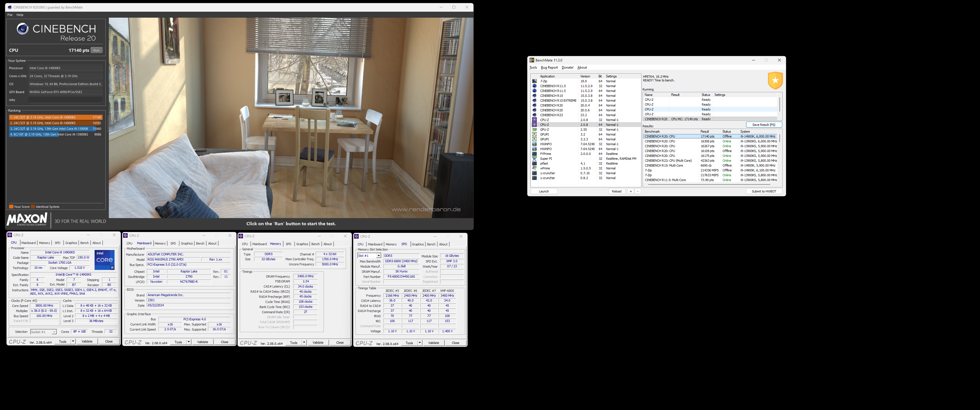Viewport: 980px width, 410px height.
Task: Select HWiNFO 64-bit icon in BenchMate list
Action: (534, 149)
